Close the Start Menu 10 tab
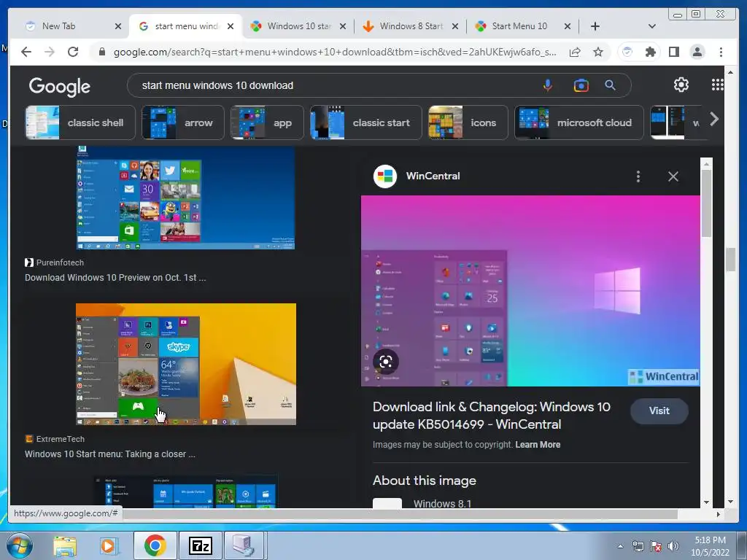747x560 pixels. point(568,26)
